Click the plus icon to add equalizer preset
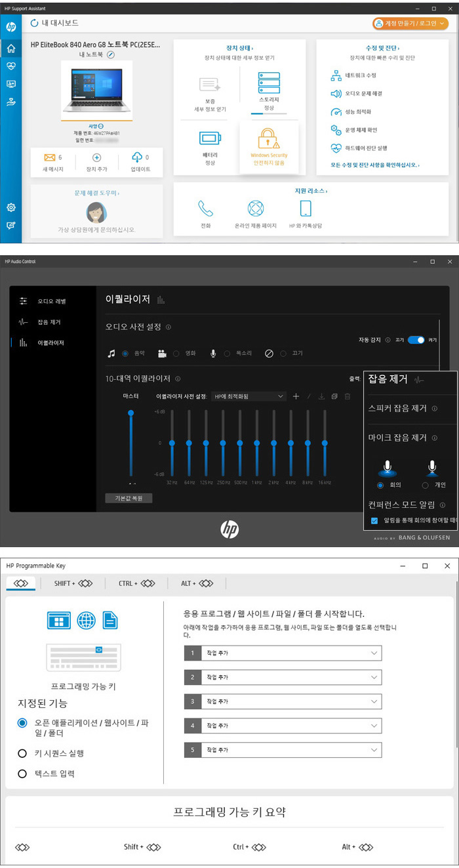Viewport: 459px width, 868px height. click(296, 396)
